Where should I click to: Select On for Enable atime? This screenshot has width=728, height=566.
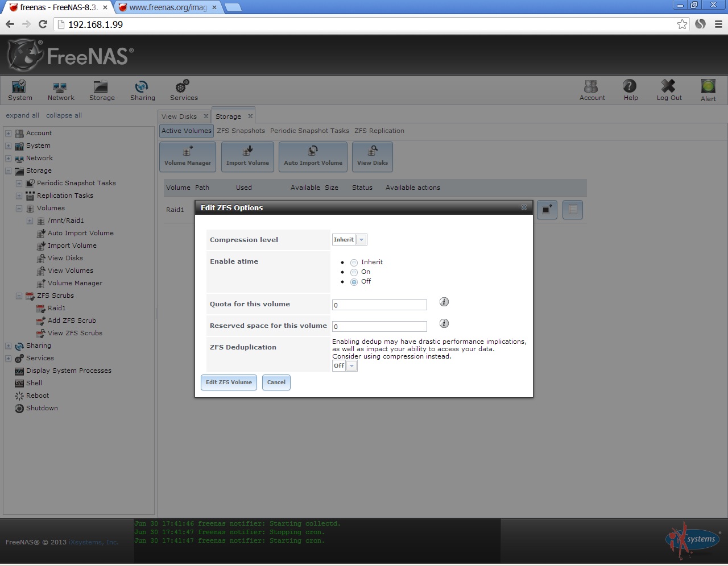[x=354, y=272]
